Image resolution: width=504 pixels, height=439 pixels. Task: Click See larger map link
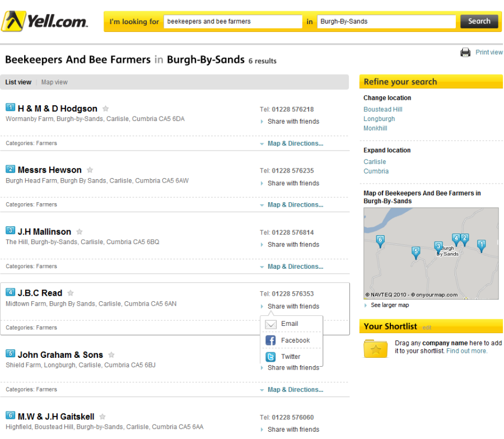(x=390, y=305)
